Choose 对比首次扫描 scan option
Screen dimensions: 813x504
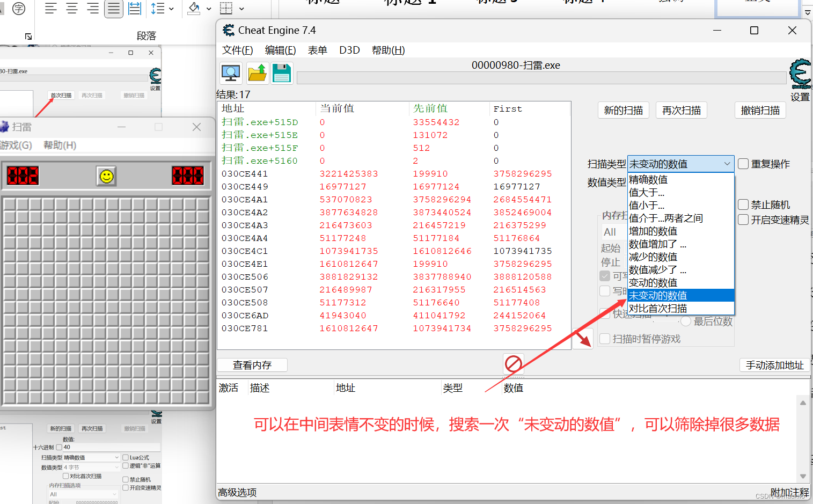click(x=680, y=308)
